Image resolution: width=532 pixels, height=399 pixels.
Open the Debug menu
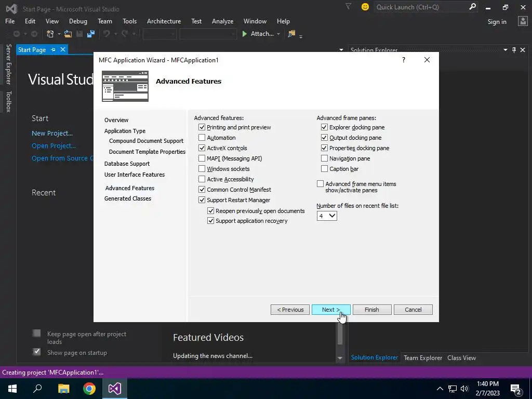(78, 21)
